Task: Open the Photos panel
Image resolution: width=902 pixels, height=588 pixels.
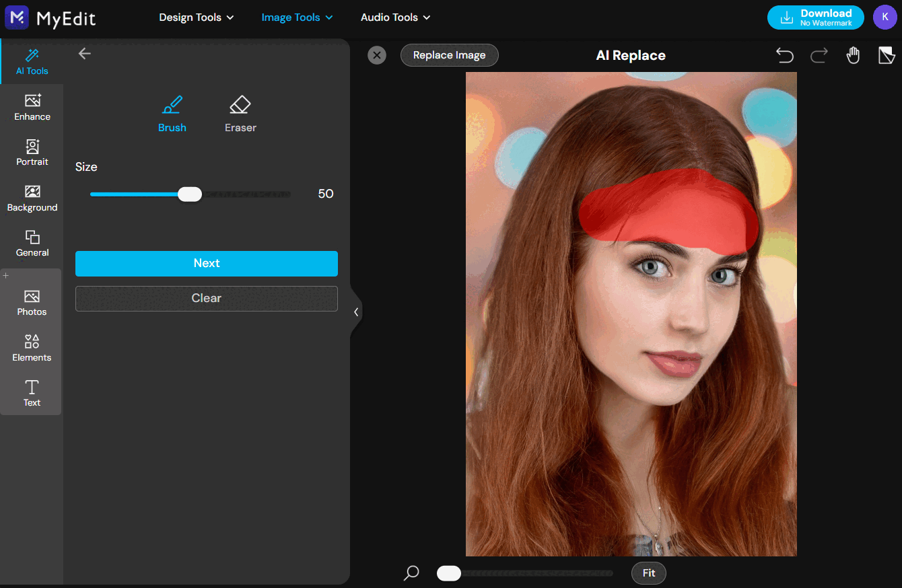Action: click(32, 303)
